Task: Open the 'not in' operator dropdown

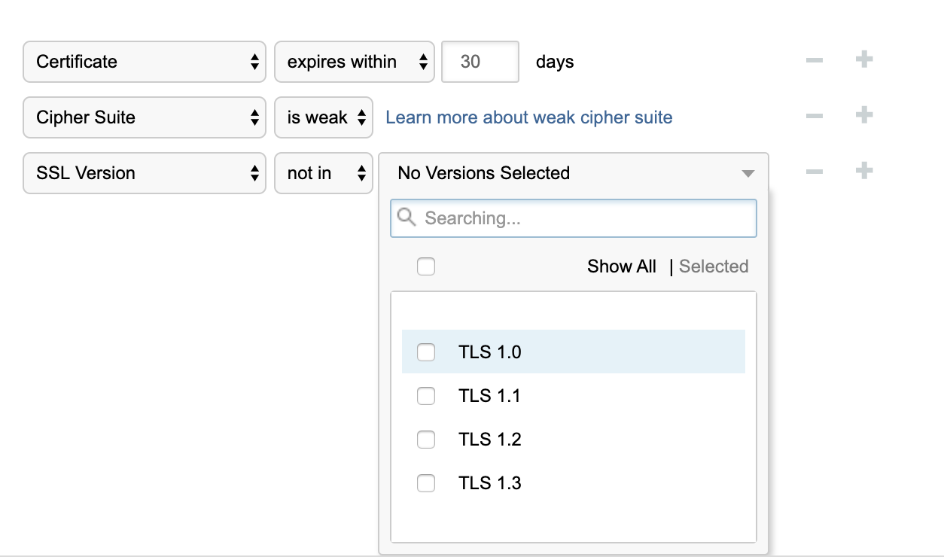Action: (324, 173)
